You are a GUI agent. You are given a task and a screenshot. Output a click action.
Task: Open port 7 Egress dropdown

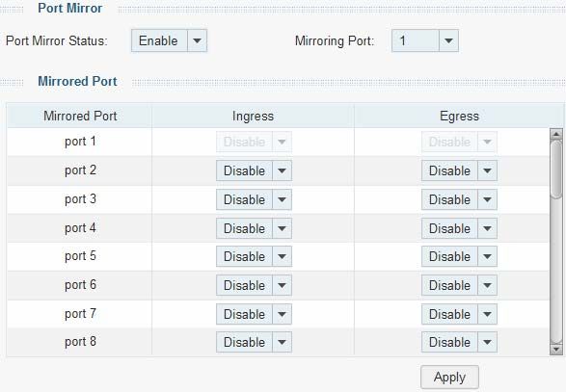459,314
